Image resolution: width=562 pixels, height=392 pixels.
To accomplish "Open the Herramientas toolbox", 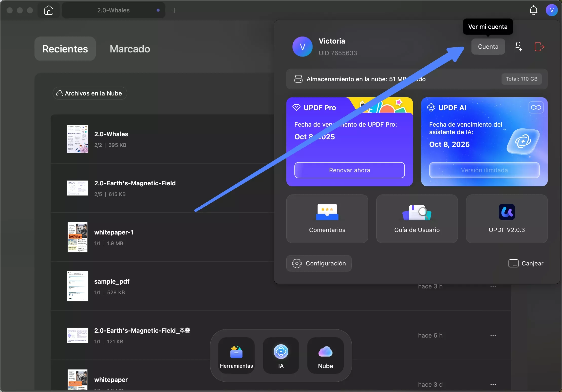I will [236, 356].
